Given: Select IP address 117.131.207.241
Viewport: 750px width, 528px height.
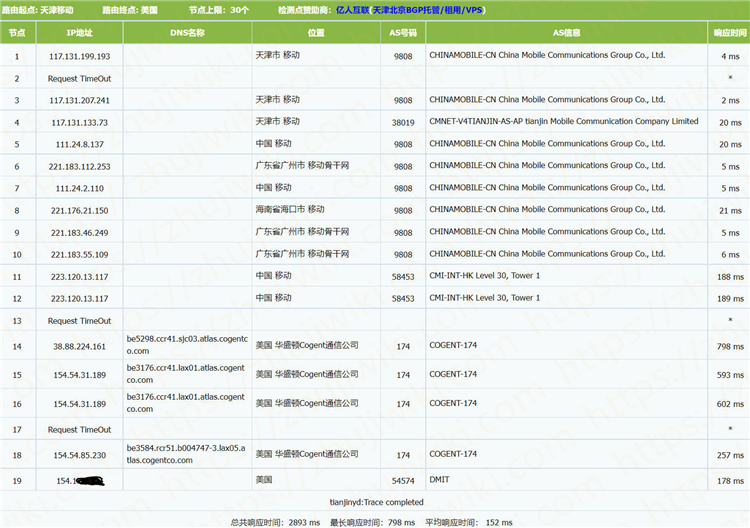Looking at the screenshot, I should [79, 100].
